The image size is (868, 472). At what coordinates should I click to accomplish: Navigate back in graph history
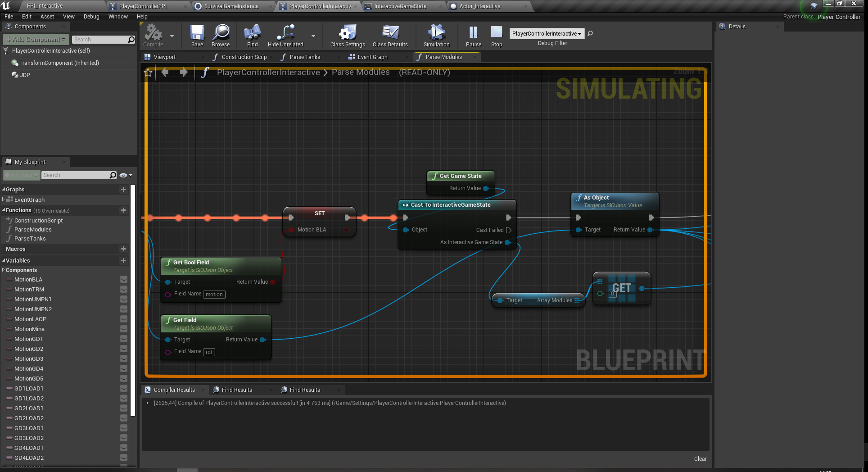pyautogui.click(x=165, y=72)
